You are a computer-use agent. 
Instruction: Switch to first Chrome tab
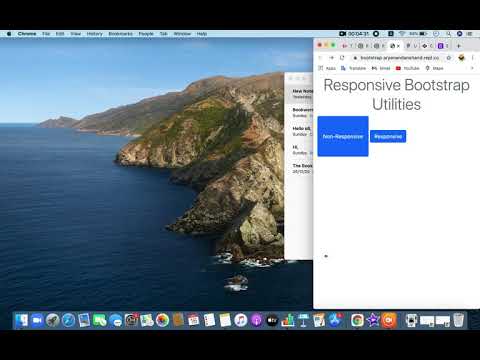tap(347, 46)
